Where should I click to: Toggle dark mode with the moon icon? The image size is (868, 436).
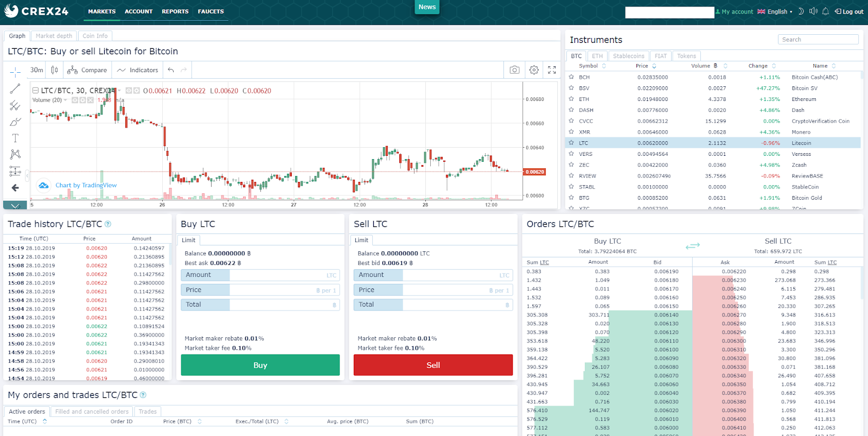pyautogui.click(x=801, y=11)
